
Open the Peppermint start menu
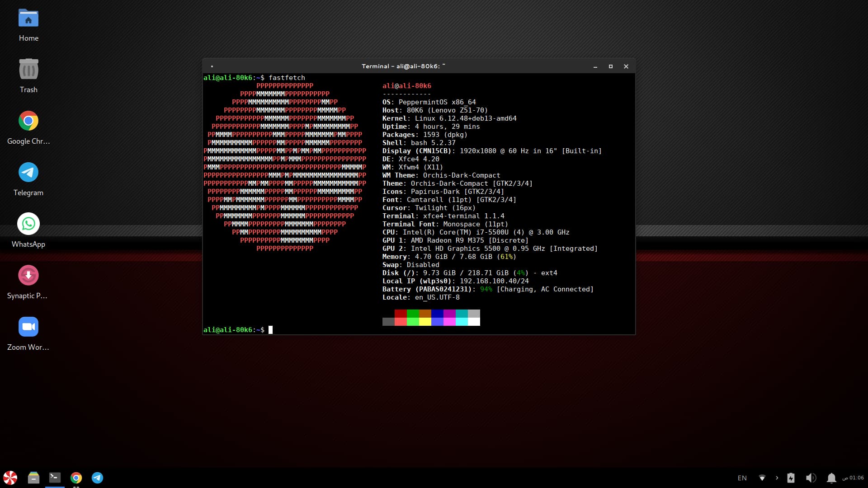tap(10, 478)
